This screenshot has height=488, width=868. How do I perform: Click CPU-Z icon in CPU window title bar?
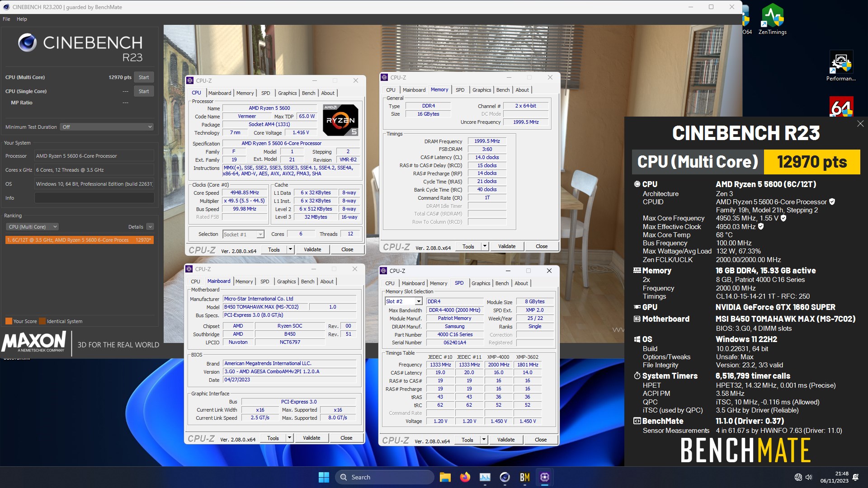click(x=190, y=80)
